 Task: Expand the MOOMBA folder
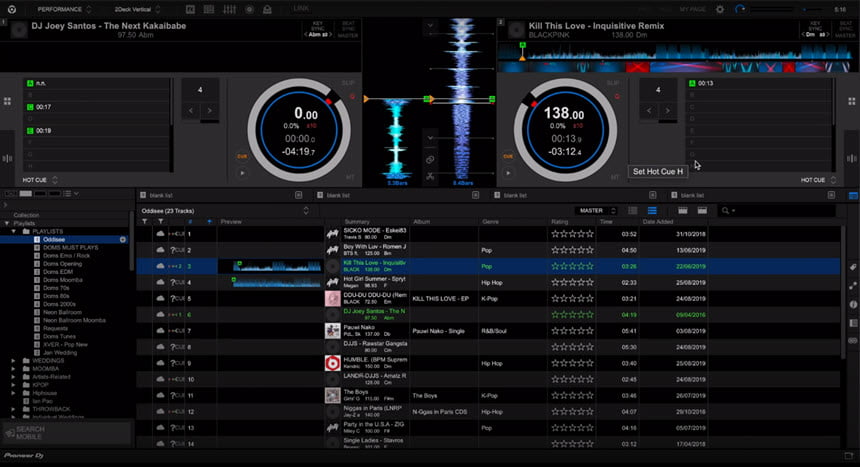pyautogui.click(x=14, y=369)
